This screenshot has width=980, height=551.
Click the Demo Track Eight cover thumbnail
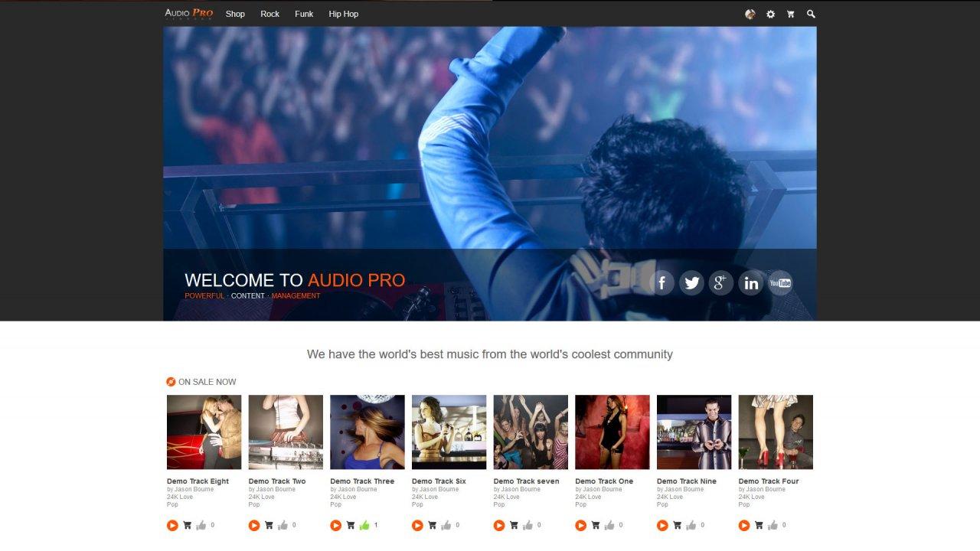pyautogui.click(x=204, y=432)
